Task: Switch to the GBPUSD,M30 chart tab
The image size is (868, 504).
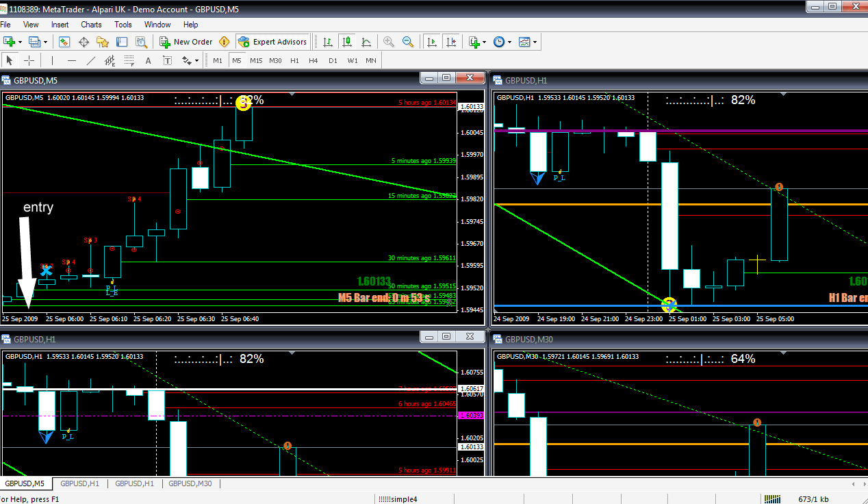Action: 190,483
